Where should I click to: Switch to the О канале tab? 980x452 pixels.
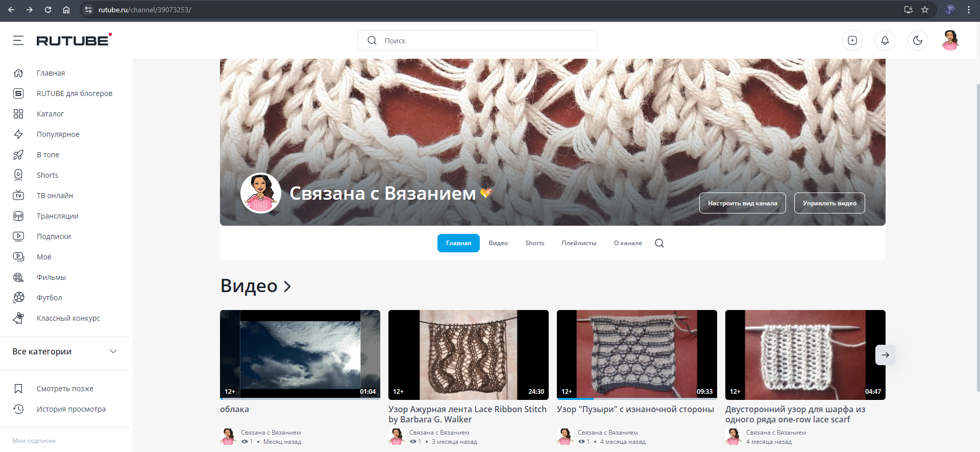click(x=628, y=243)
